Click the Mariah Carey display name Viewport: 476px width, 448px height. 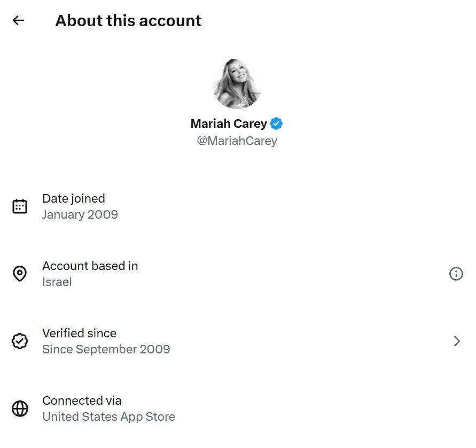229,124
